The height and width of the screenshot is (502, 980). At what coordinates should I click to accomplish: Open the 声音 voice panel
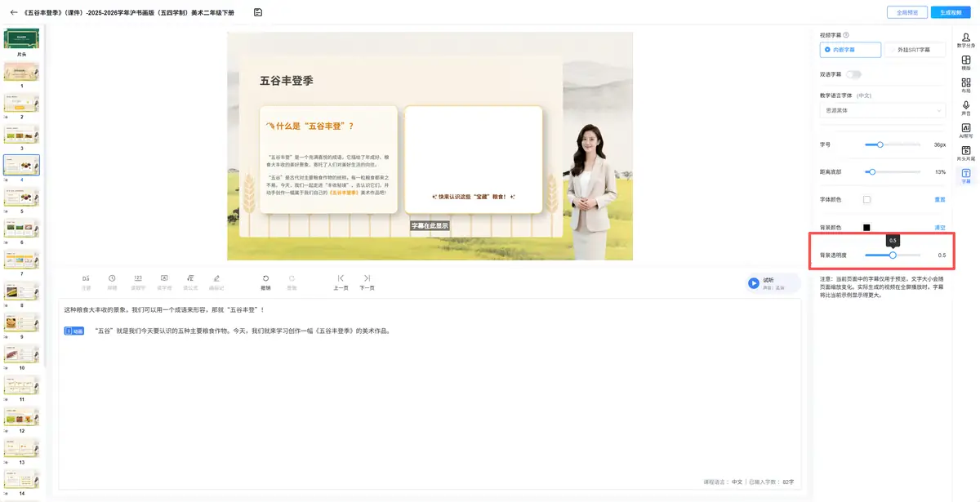coord(966,109)
